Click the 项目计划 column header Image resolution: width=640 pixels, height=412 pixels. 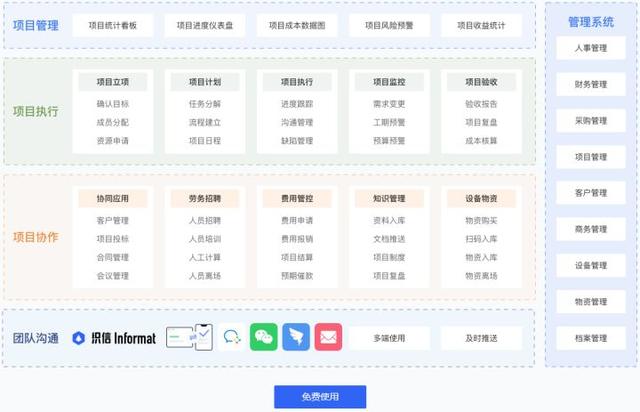(x=205, y=82)
